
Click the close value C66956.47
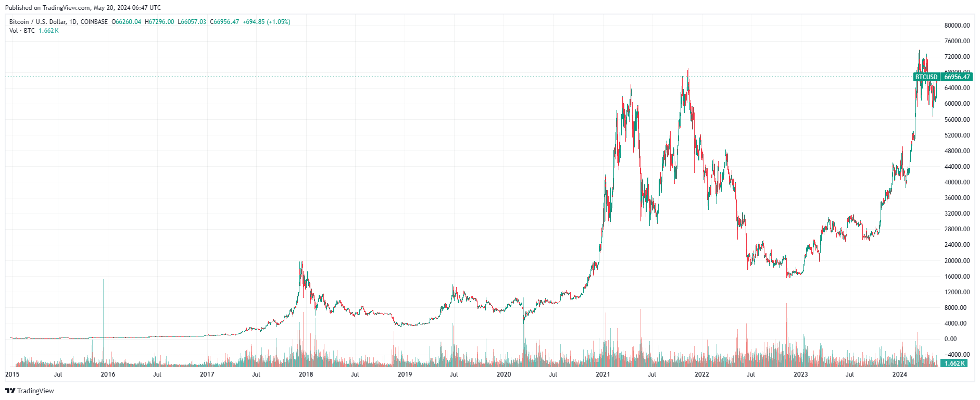(225, 22)
